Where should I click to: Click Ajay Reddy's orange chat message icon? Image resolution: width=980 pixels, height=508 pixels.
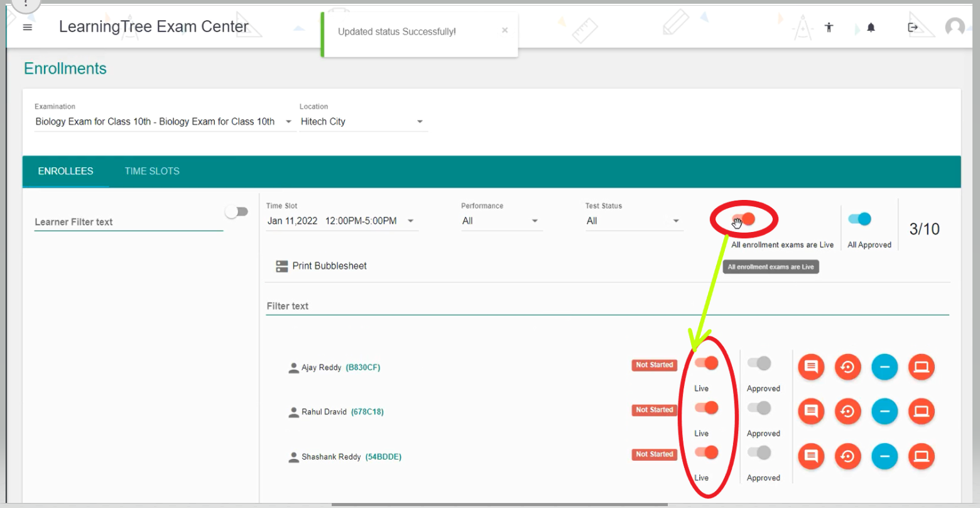(811, 367)
